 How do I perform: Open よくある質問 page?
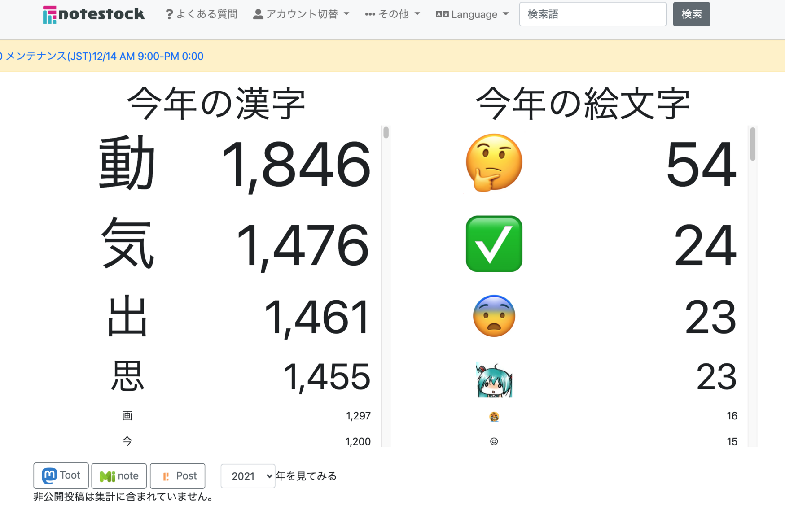click(x=206, y=14)
